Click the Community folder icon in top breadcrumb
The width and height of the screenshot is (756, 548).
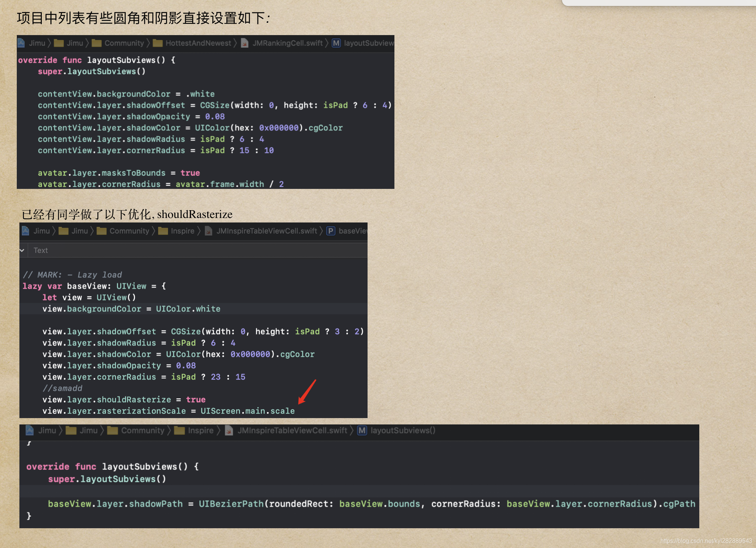[97, 43]
